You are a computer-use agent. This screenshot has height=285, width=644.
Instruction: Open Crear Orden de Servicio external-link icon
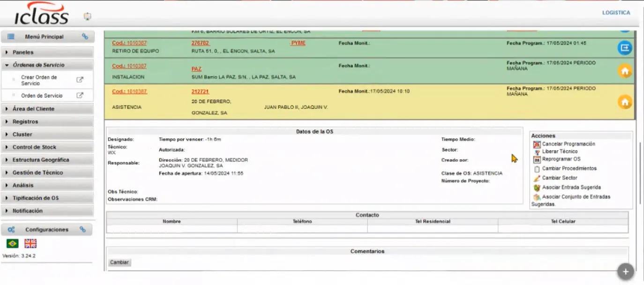[x=80, y=80]
